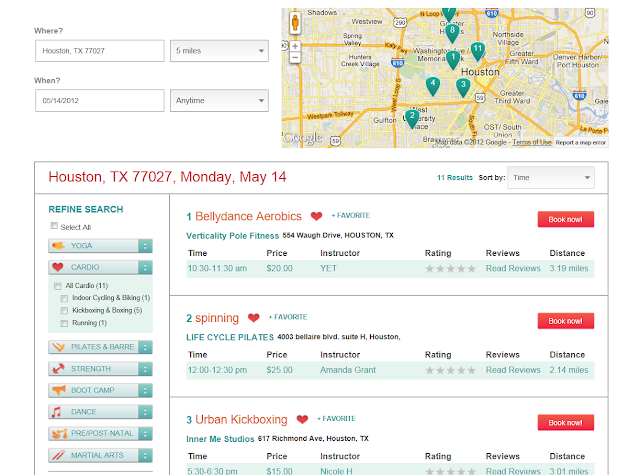Click the Martial Arts category icon
The height and width of the screenshot is (475, 640).
[58, 455]
